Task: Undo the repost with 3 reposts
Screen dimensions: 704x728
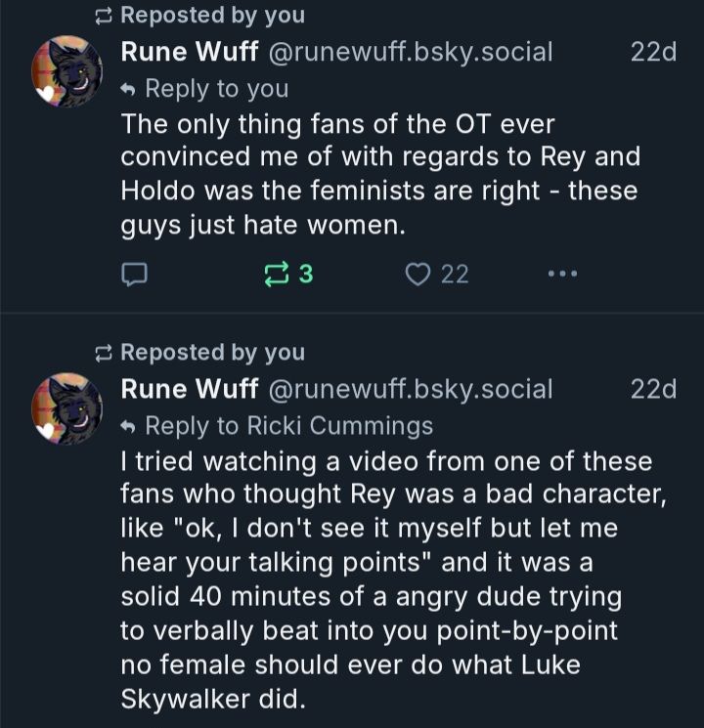Action: pos(274,275)
